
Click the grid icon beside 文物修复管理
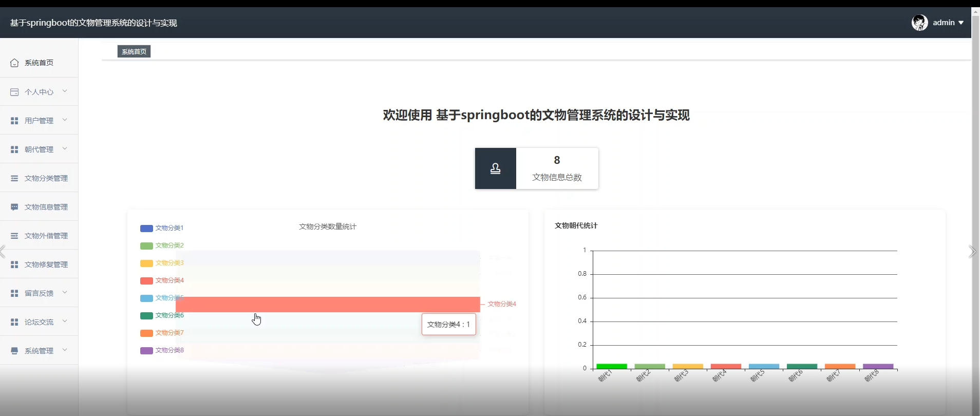click(14, 264)
